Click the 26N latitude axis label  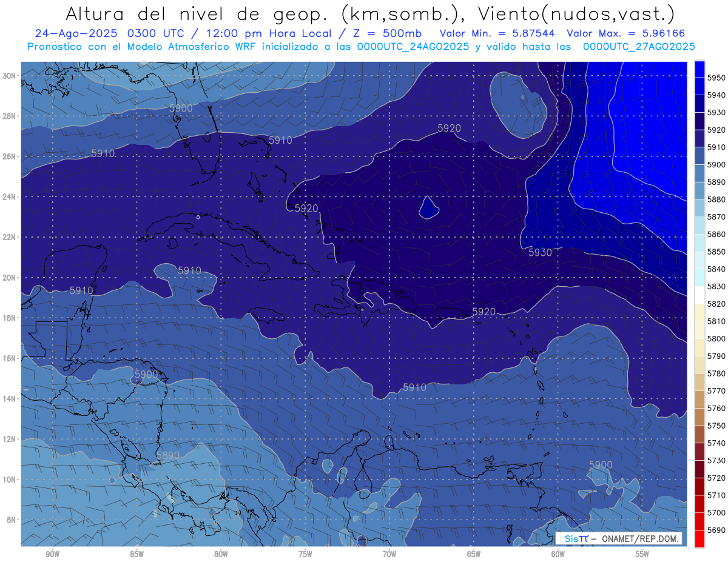pyautogui.click(x=9, y=156)
